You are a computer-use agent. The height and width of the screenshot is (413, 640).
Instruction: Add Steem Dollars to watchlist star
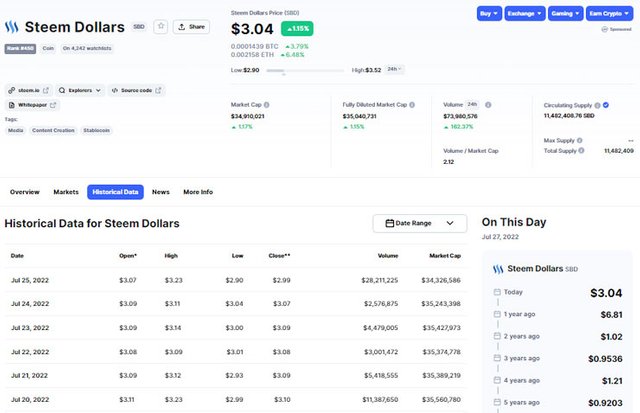point(161,27)
